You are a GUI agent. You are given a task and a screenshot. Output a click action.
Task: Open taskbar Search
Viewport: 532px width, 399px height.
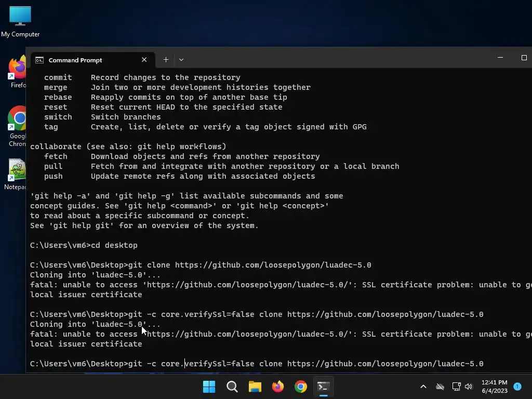point(232,387)
